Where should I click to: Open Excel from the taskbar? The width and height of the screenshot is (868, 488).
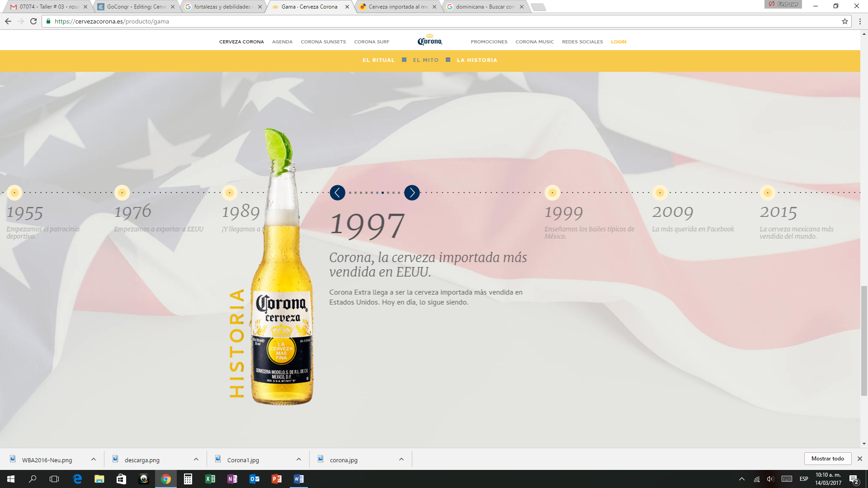(x=210, y=479)
